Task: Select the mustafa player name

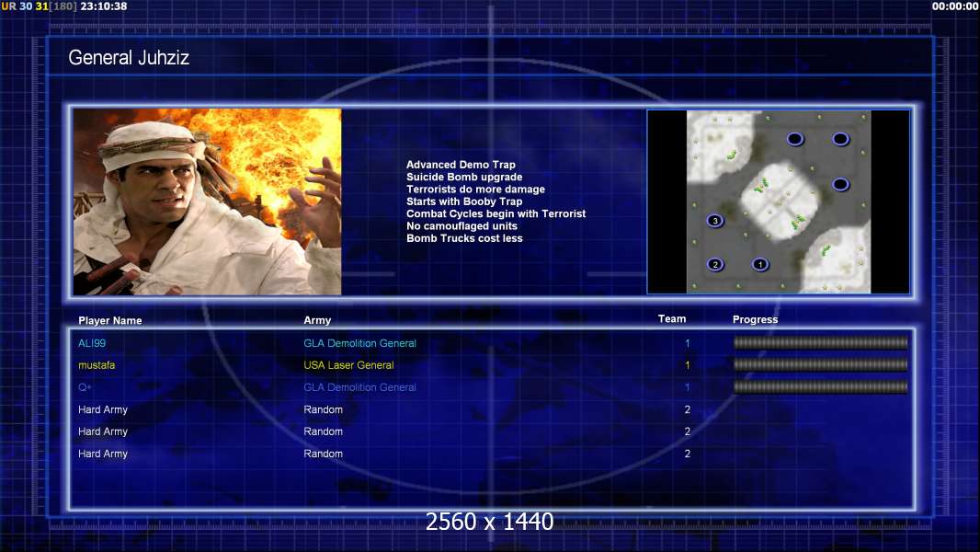Action: (97, 365)
